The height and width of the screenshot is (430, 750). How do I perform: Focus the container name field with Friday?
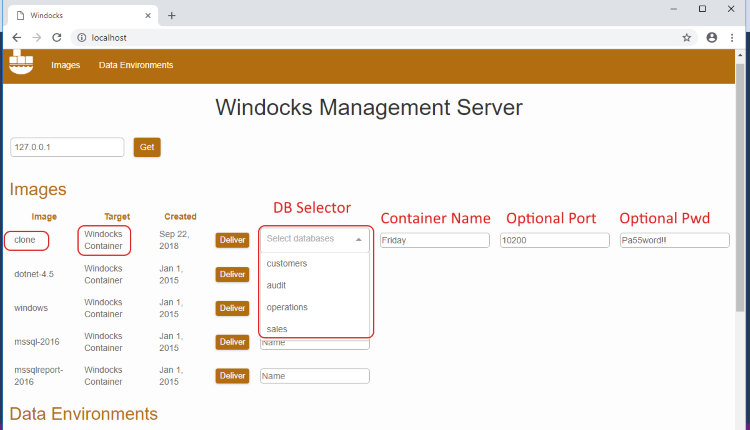click(x=434, y=240)
